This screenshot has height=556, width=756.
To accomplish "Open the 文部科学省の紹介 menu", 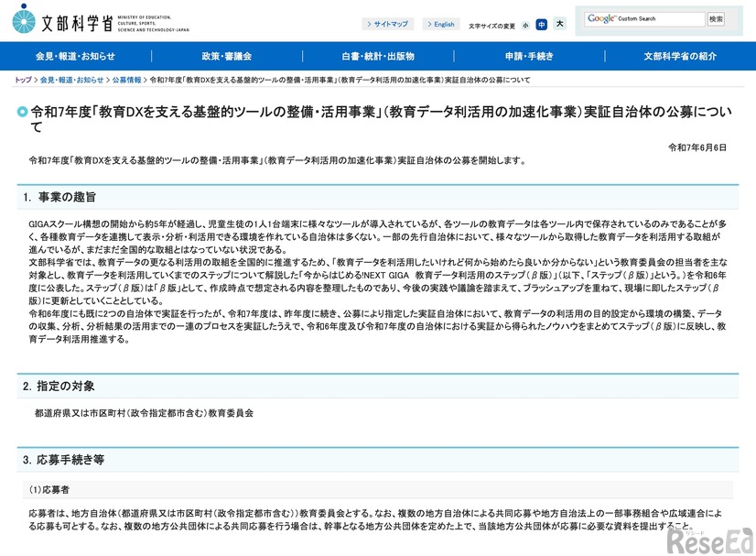I will [x=680, y=56].
